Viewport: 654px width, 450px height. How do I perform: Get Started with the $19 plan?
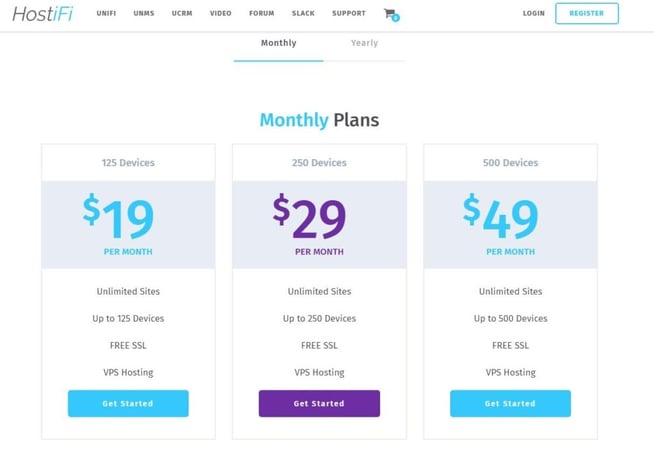point(128,403)
